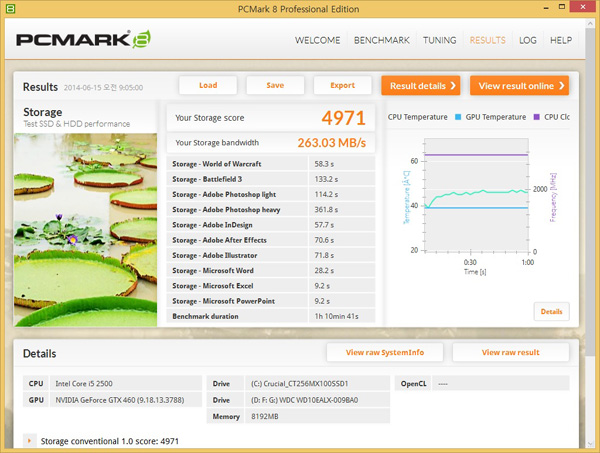Click Storage - Microsoft Word row
The width and height of the screenshot is (600, 453).
pyautogui.click(x=271, y=270)
